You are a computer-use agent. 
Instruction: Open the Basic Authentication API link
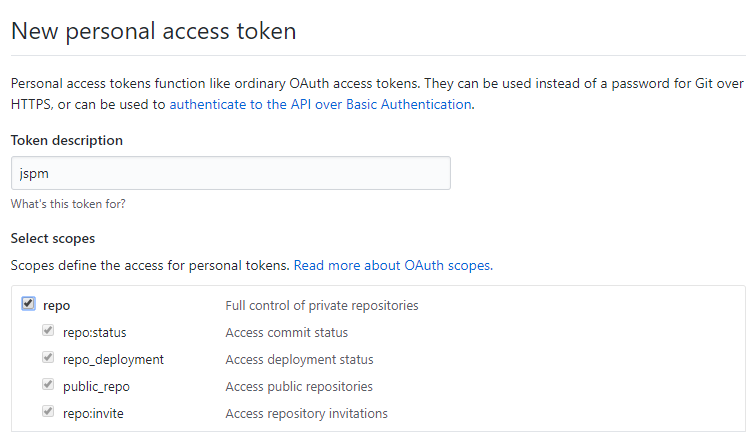click(320, 104)
